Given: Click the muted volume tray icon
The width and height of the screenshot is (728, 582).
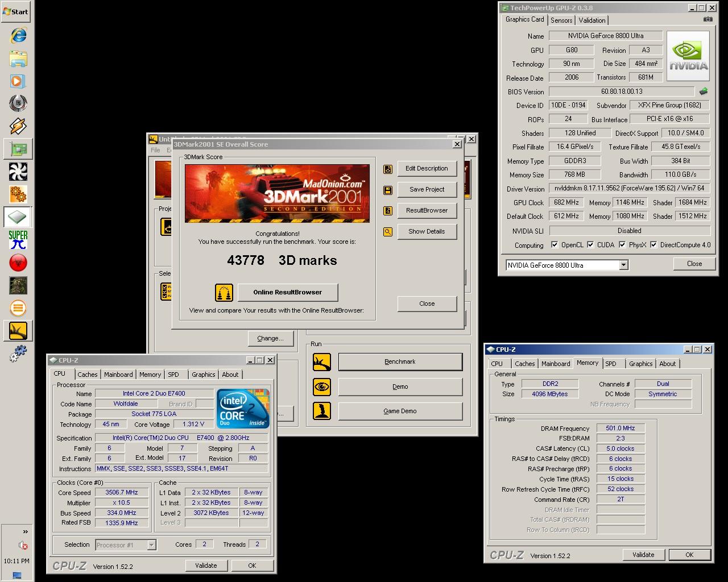Looking at the screenshot, I should (23, 546).
